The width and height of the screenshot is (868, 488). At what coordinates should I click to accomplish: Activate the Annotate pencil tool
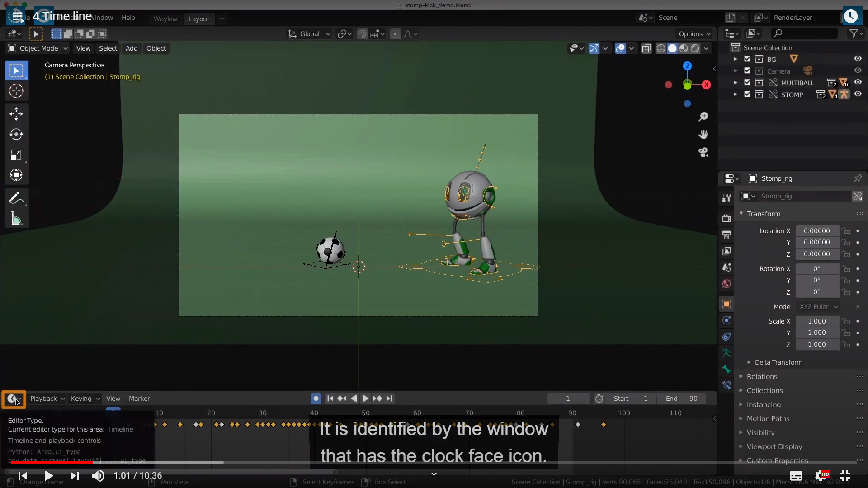tap(16, 198)
